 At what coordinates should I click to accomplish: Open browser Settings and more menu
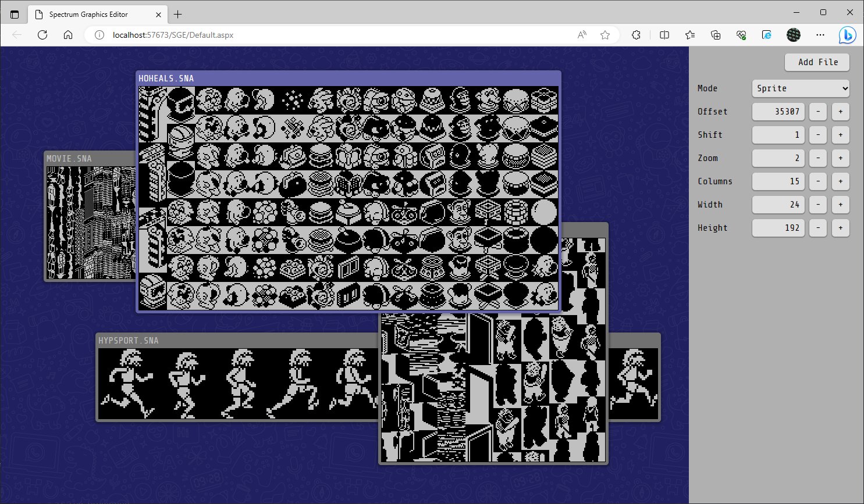(x=820, y=35)
